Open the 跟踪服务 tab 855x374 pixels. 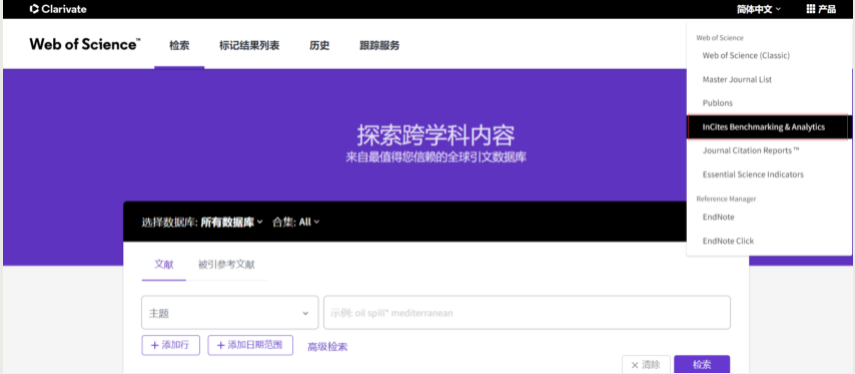tap(380, 46)
